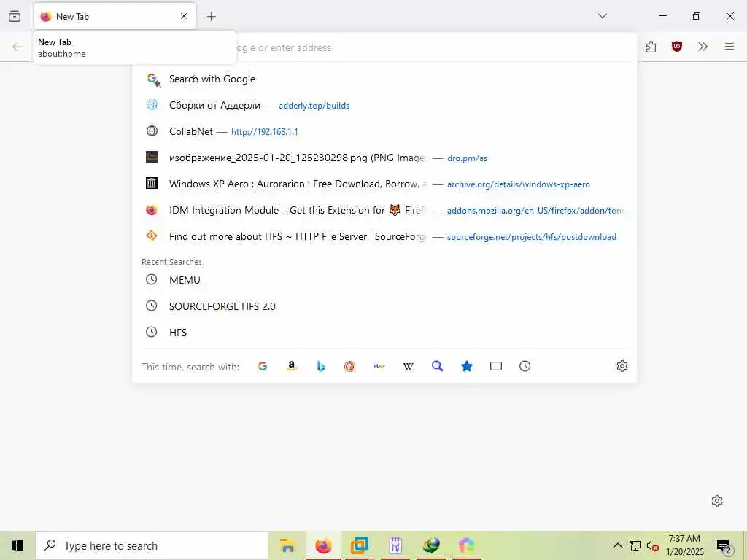Open new tab page personalize gear
Screen dimensions: 747x560
[717, 501]
